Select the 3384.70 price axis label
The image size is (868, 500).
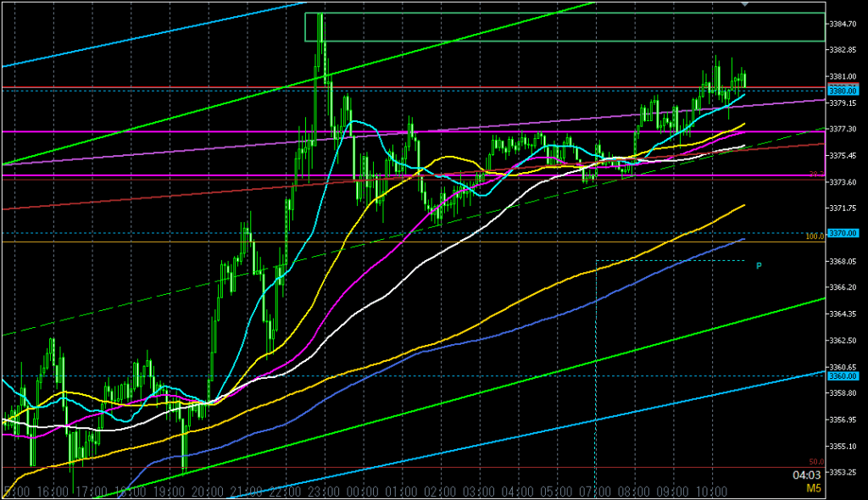click(x=843, y=24)
